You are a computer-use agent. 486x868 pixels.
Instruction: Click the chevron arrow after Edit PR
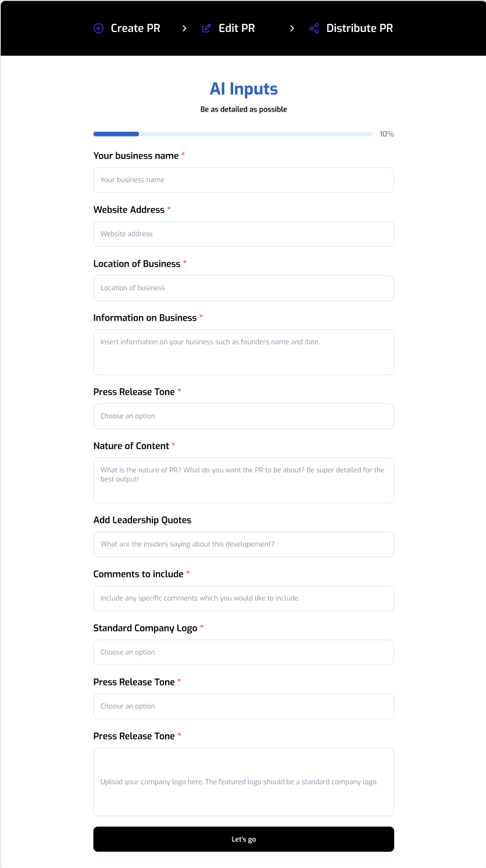(292, 28)
